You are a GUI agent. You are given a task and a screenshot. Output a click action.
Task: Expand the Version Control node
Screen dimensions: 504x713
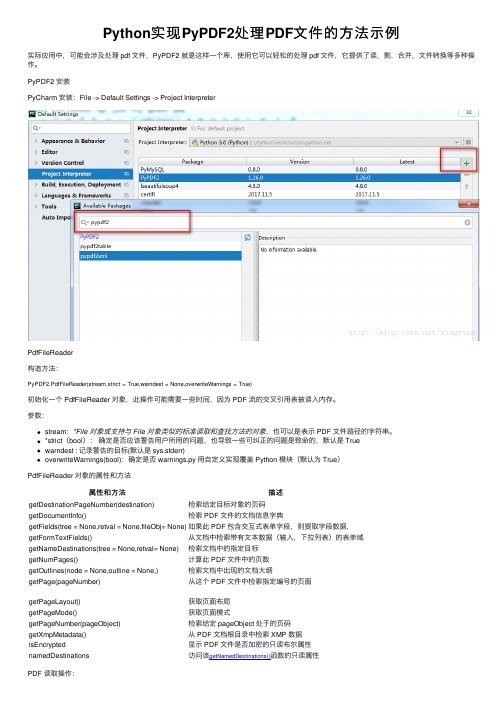(x=36, y=163)
